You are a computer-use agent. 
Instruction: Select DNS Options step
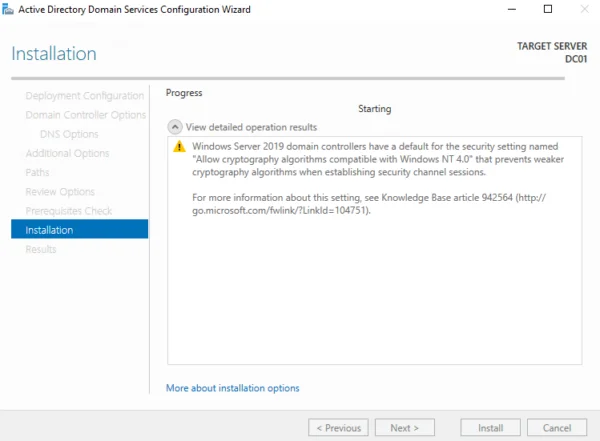69,134
